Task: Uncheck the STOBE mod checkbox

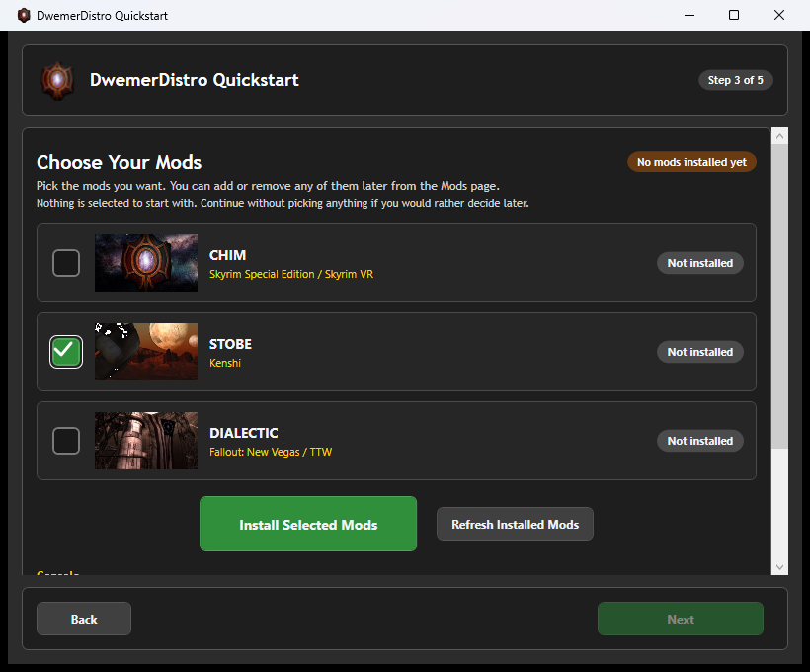Action: [x=66, y=352]
